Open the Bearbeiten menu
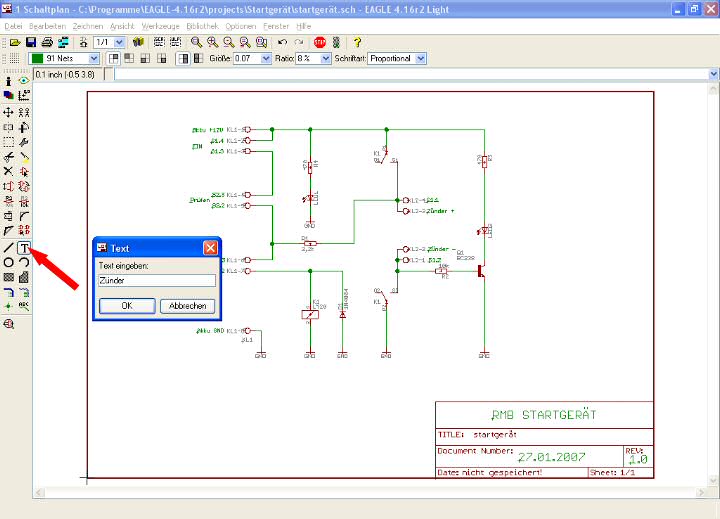The image size is (720, 519). point(46,24)
